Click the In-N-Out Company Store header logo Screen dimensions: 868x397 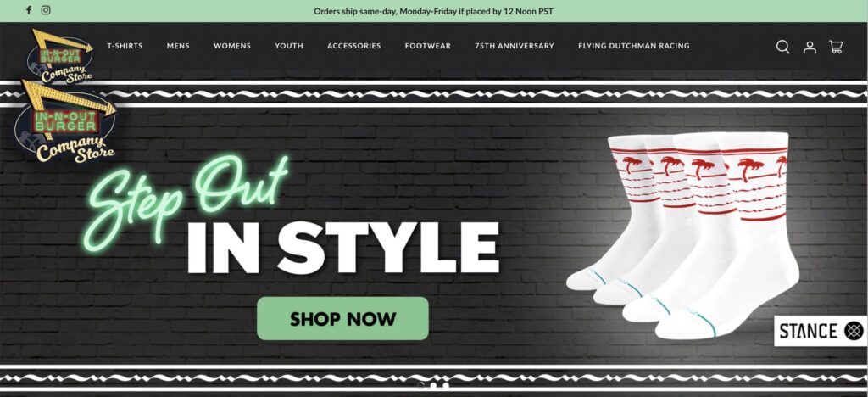(x=61, y=56)
